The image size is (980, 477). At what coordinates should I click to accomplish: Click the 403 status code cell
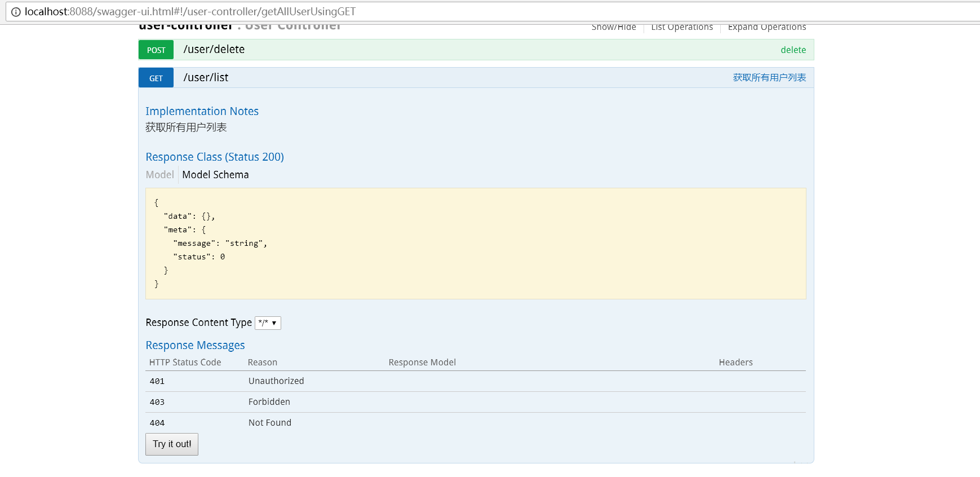point(157,403)
